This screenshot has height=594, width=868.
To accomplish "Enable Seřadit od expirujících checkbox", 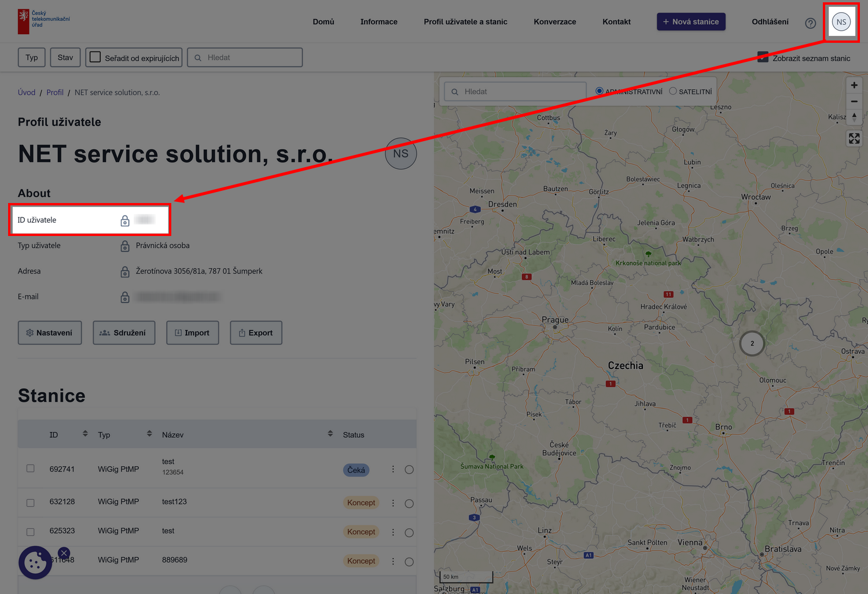I will [95, 57].
